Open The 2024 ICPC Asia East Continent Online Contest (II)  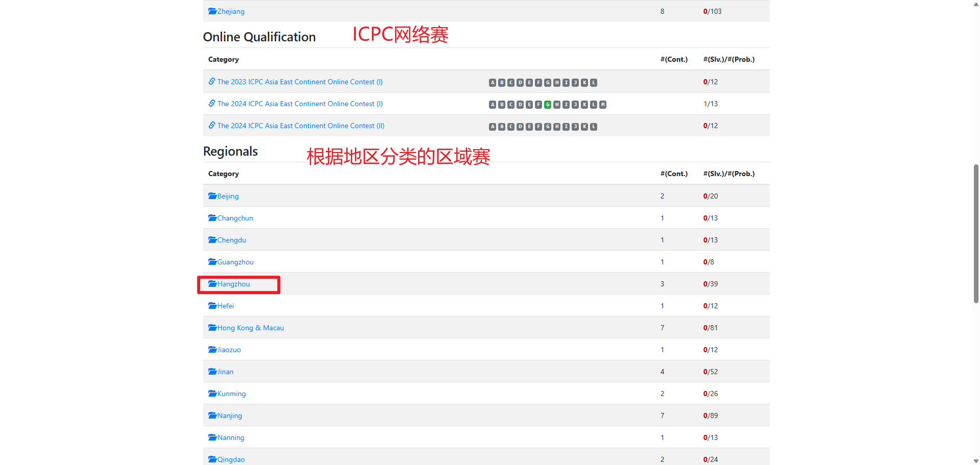(x=301, y=126)
